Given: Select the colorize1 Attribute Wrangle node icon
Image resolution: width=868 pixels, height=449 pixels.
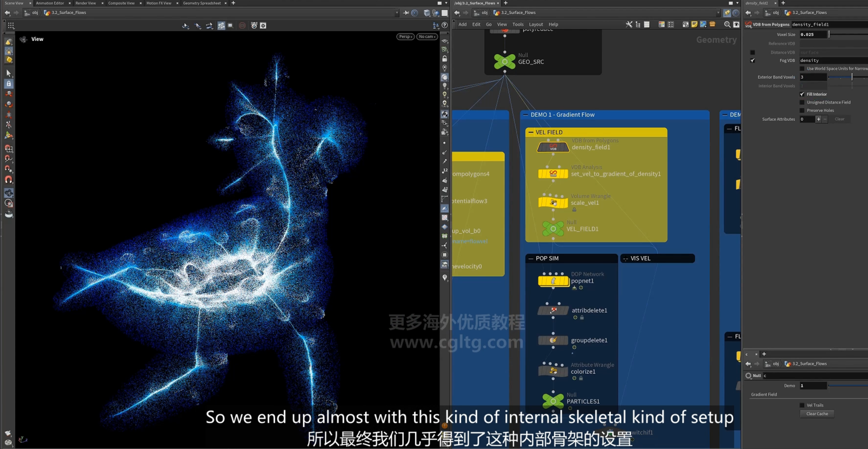Looking at the screenshot, I should 553,371.
